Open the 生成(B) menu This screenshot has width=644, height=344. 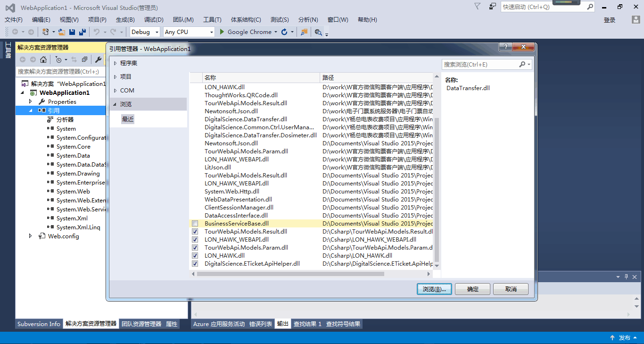(125, 20)
